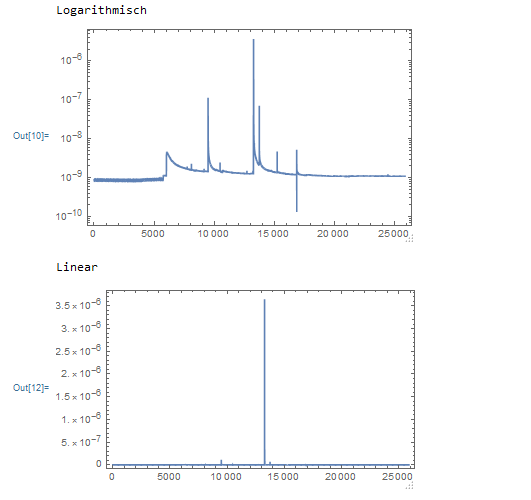This screenshot has height=500, width=531.
Task: Click the 3.5×10⁻⁶ label on linear plot
Action: [78, 304]
